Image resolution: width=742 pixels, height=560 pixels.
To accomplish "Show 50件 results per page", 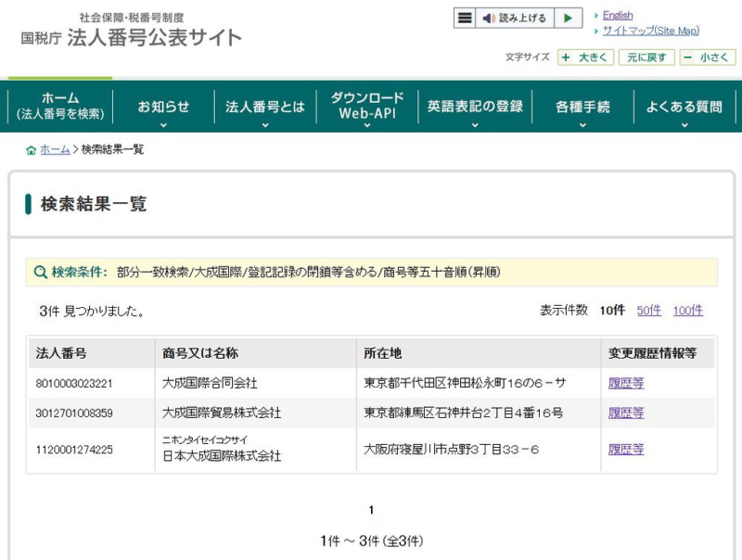I will coord(648,311).
